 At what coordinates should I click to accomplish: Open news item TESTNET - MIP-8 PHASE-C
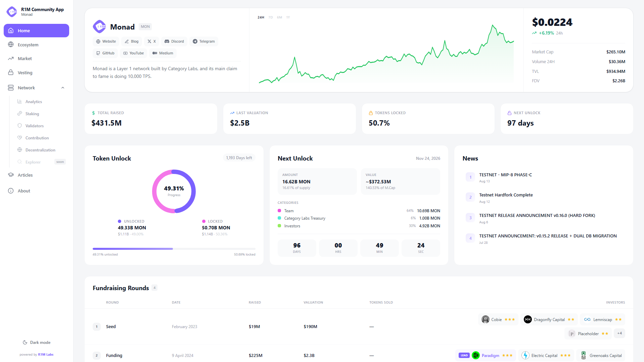[505, 175]
